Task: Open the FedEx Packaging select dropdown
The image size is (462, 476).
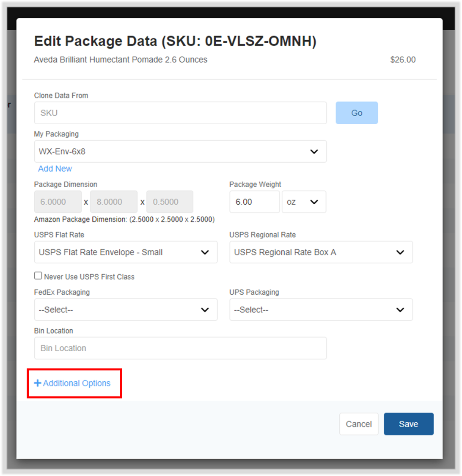Action: (x=126, y=309)
